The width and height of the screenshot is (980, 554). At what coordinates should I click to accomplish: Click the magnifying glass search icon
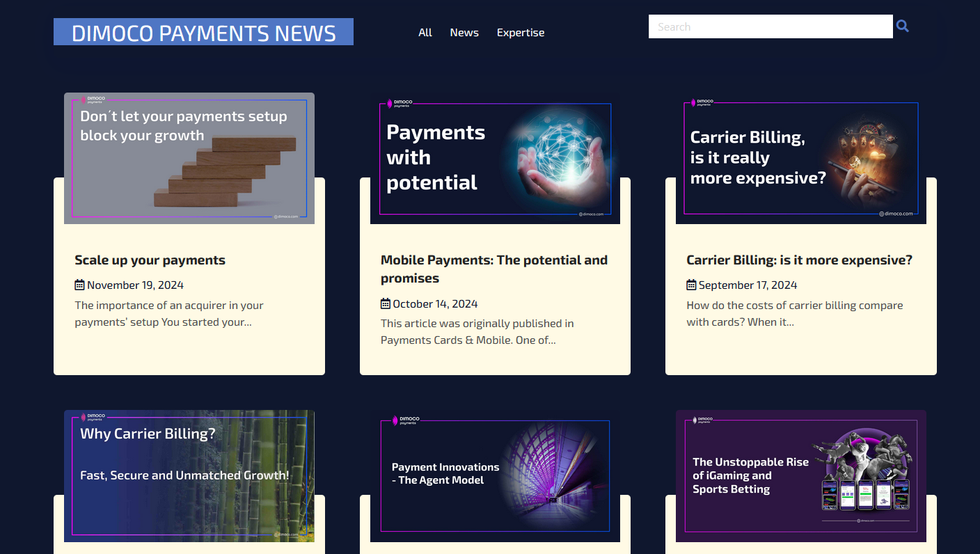[903, 26]
